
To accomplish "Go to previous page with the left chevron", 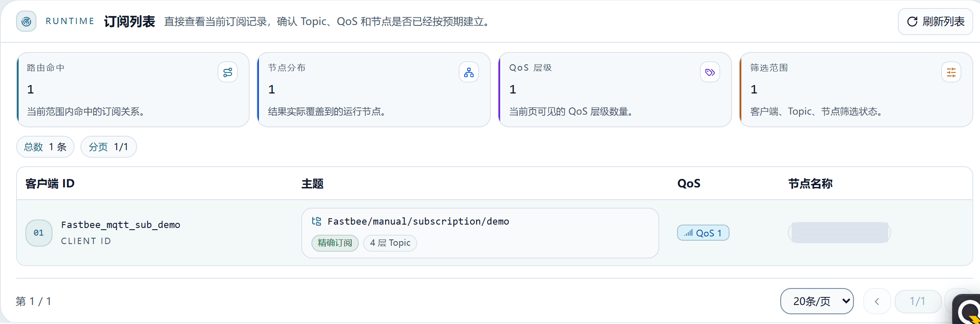I will 877,302.
